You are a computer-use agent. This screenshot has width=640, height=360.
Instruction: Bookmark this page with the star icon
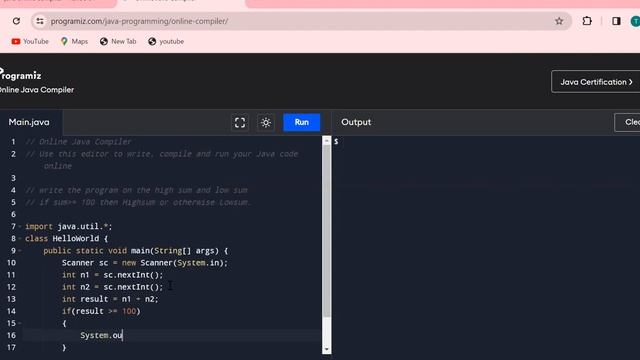pyautogui.click(x=559, y=21)
